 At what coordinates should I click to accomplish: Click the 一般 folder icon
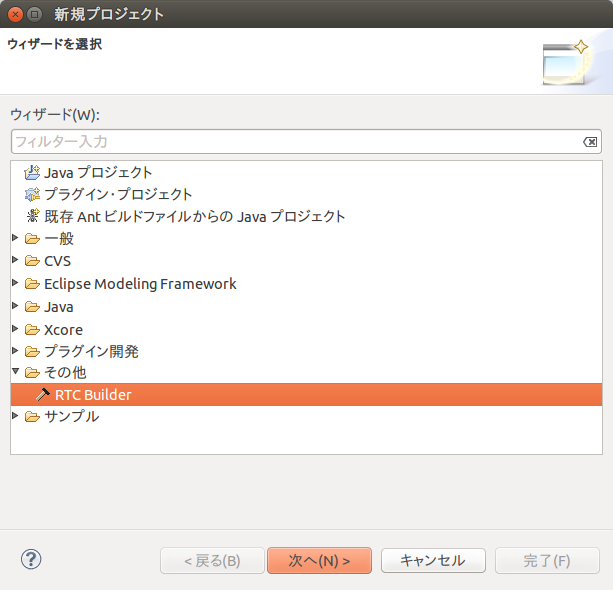[x=32, y=239]
